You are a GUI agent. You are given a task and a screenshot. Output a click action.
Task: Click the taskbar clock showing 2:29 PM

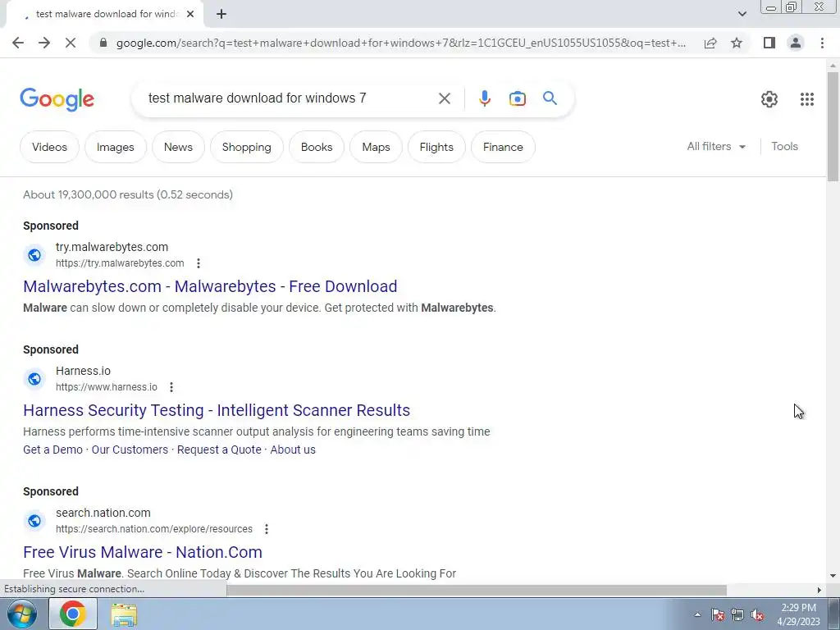798,614
